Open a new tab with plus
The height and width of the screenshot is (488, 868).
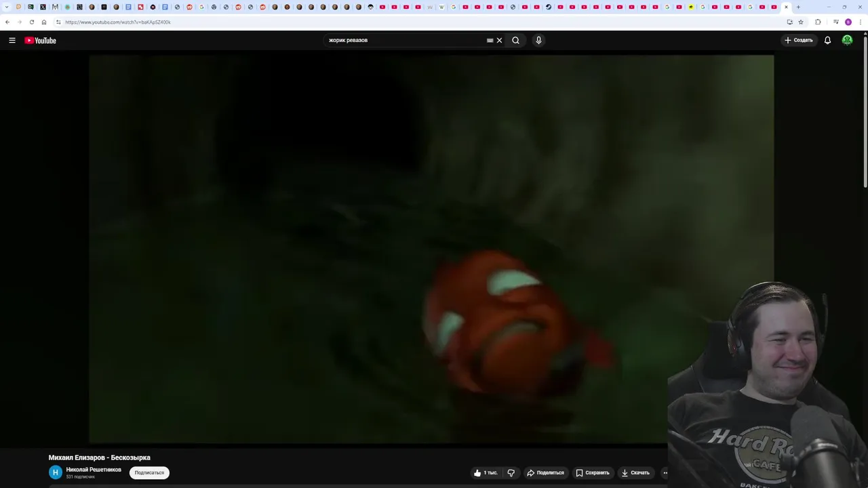coord(798,7)
